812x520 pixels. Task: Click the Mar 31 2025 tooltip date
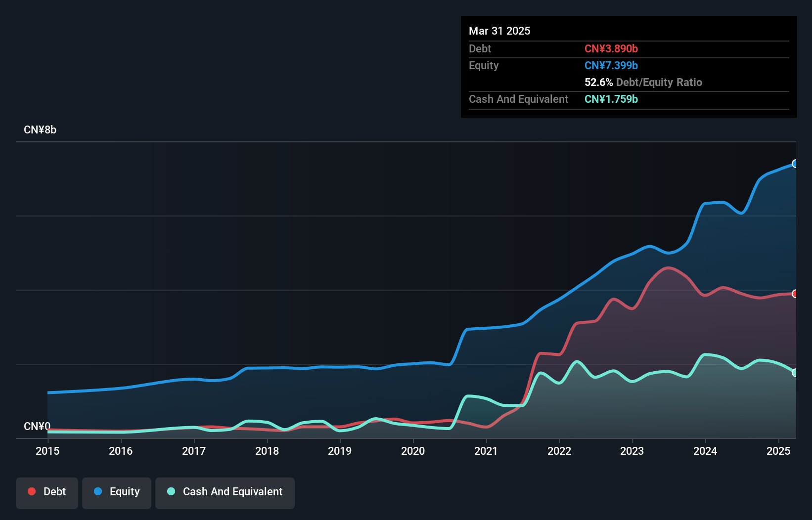pyautogui.click(x=499, y=31)
